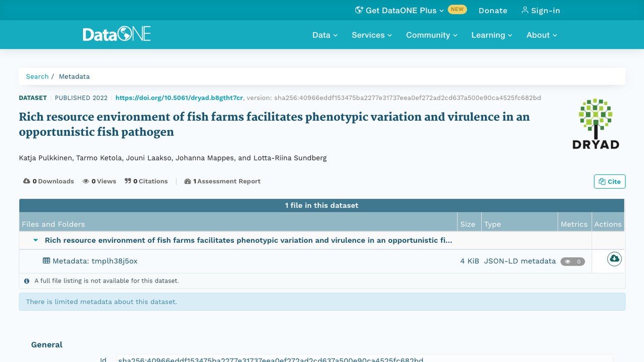This screenshot has width=644, height=362.
Task: Click the view count badge for metadata file
Action: (x=573, y=261)
